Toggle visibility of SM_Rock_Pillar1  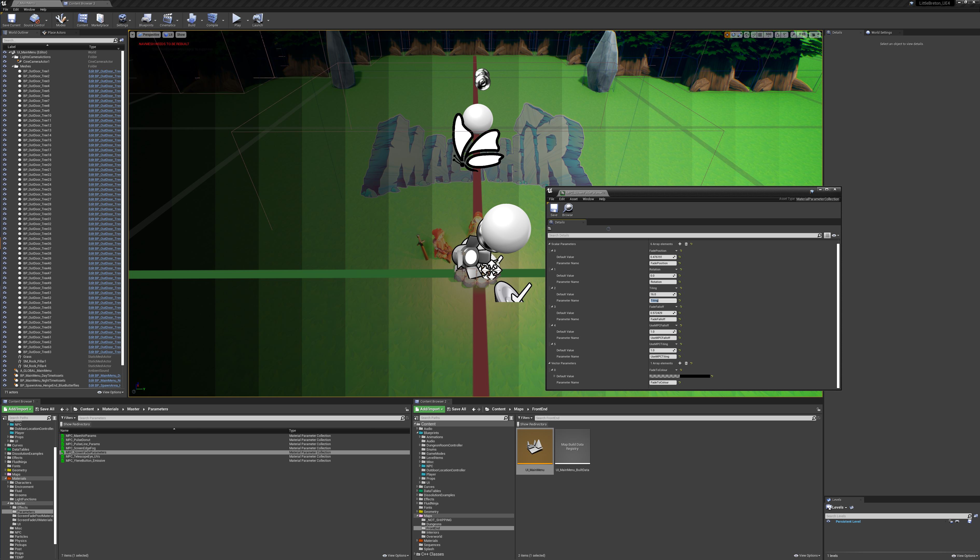point(5,361)
